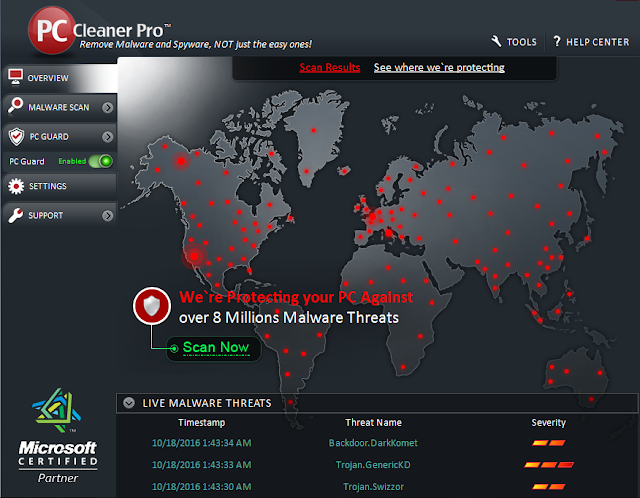Click severity bars for Trojan.Swizzor

point(549,487)
